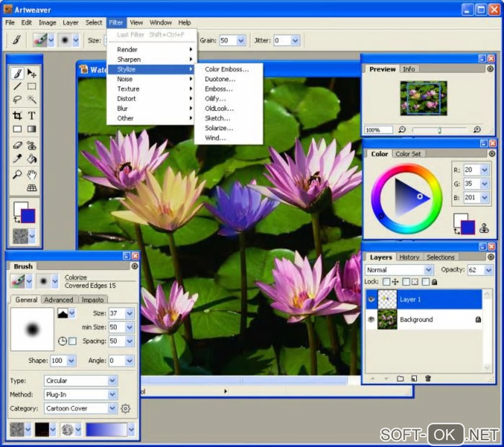Image resolution: width=504 pixels, height=447 pixels.
Task: Select the Brush tool in toolbox
Action: tap(17, 74)
